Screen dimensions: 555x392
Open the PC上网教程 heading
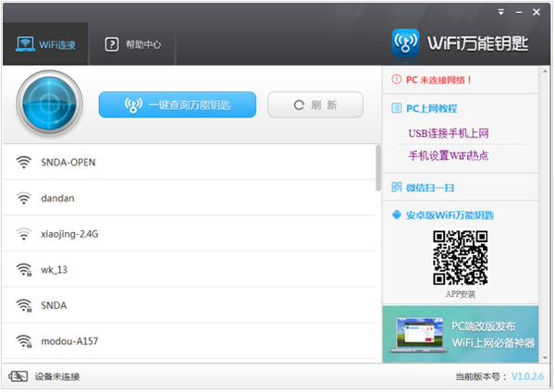click(431, 108)
